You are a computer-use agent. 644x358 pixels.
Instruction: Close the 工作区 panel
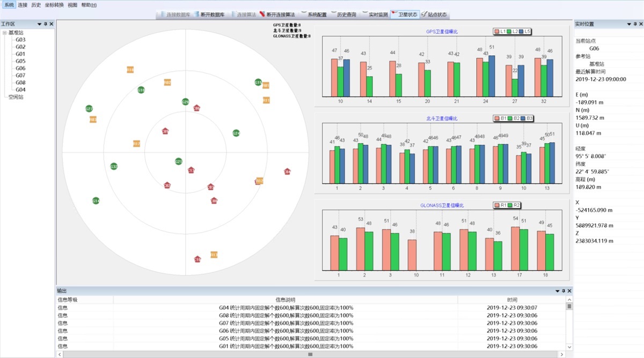click(51, 24)
